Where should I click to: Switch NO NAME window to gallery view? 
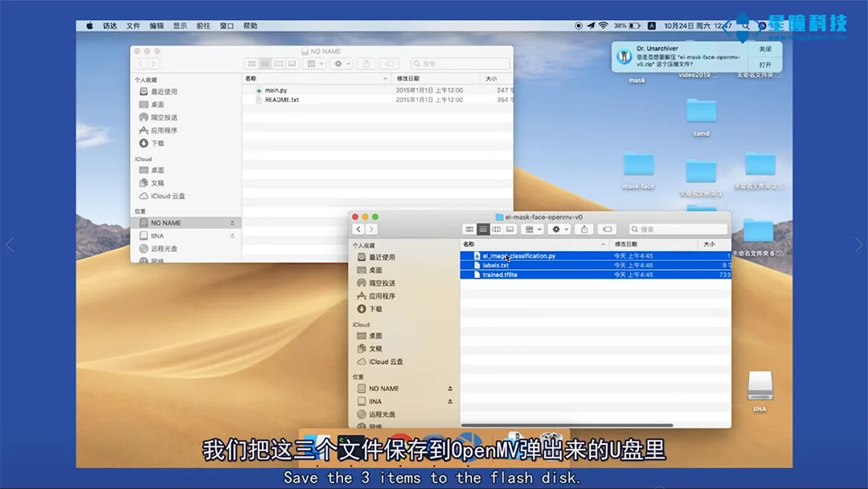pos(292,63)
